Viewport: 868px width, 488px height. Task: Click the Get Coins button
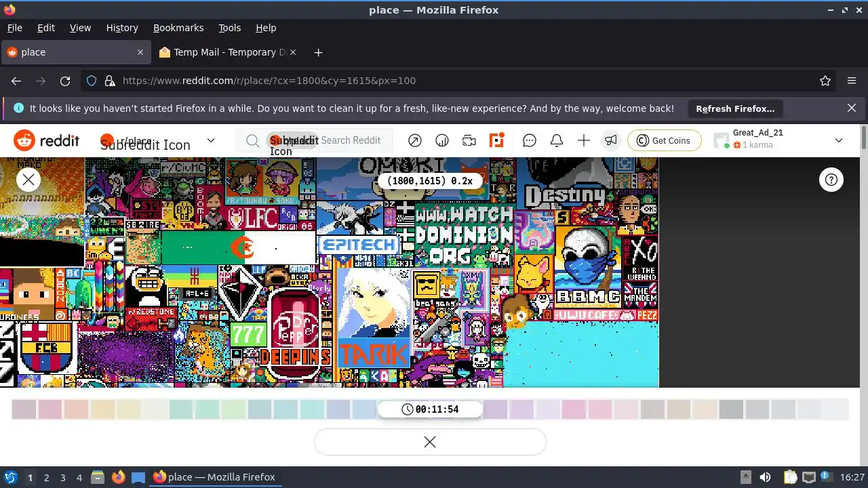(x=665, y=140)
